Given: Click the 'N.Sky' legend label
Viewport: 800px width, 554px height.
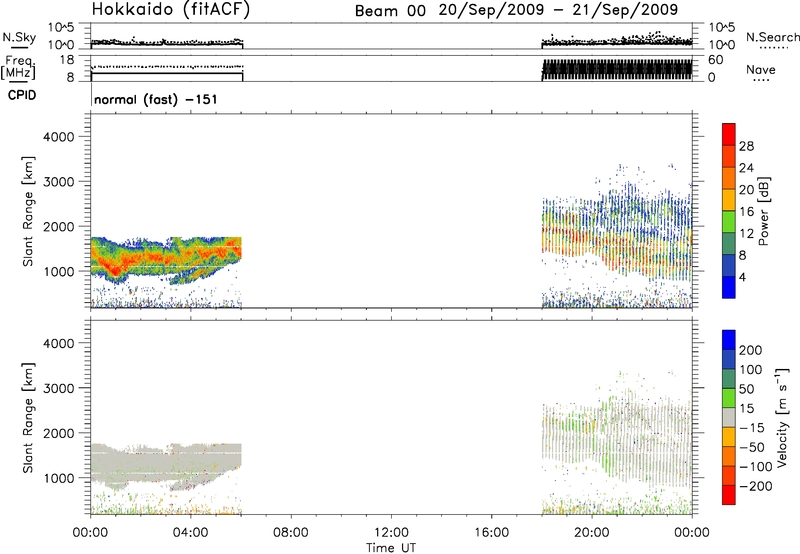Looking at the screenshot, I should (x=19, y=37).
